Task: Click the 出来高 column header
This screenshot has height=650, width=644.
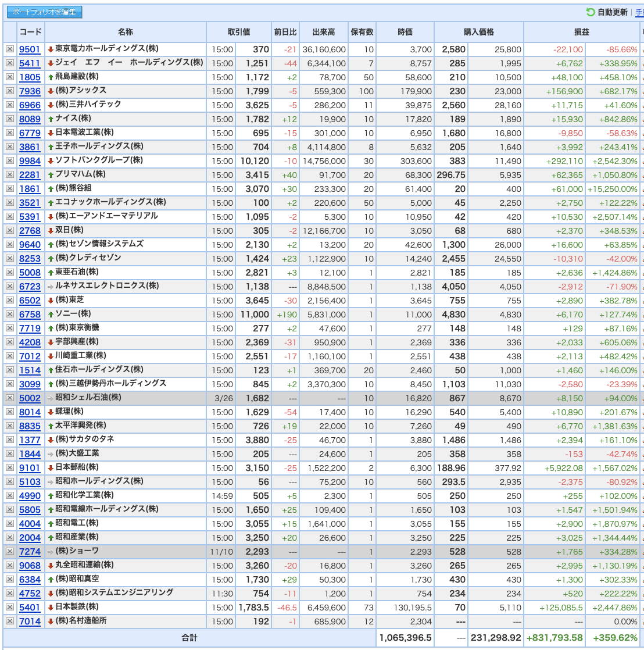Action: tap(324, 32)
